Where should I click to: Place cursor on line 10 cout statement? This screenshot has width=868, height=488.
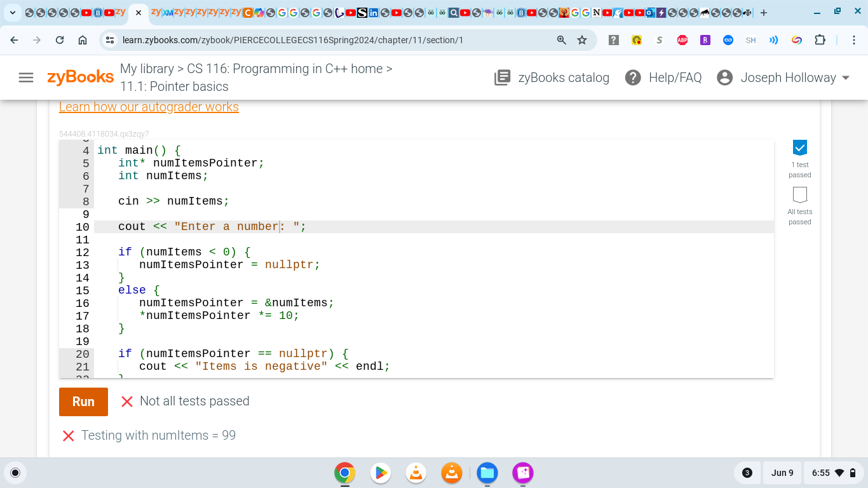point(212,227)
